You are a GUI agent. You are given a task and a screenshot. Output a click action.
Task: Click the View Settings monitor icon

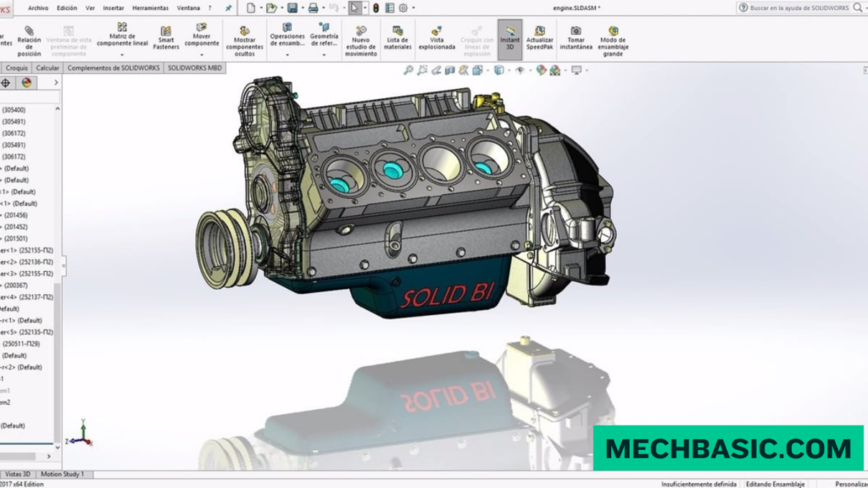point(576,70)
